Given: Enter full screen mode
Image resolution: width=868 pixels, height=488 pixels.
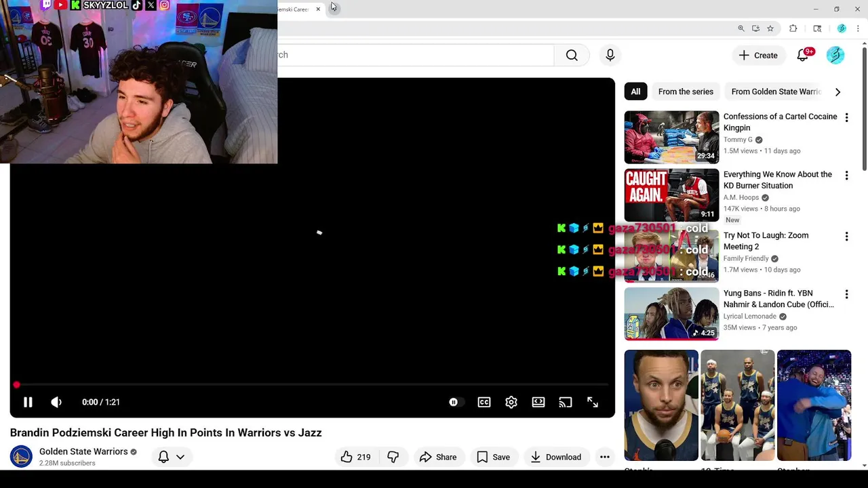Looking at the screenshot, I should click(x=593, y=402).
